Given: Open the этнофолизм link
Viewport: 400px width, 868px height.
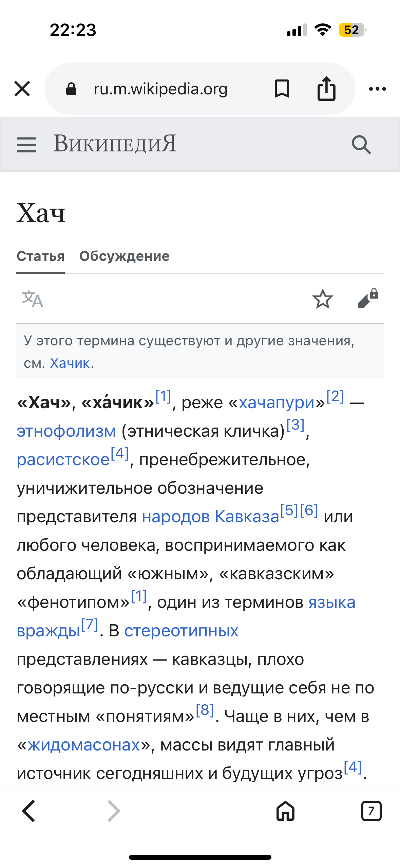Looking at the screenshot, I should coord(66,431).
